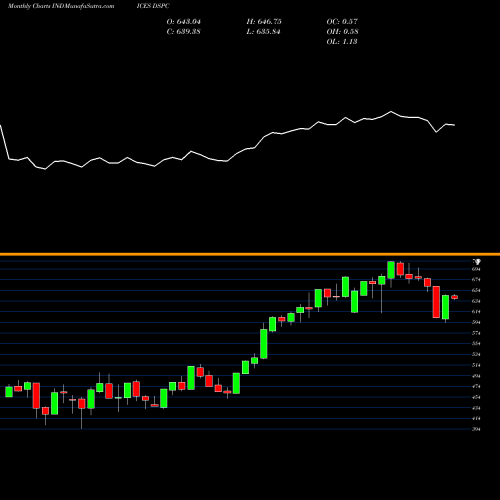Select the close value C: 639.38
This screenshot has width=500, height=500.
coord(184,32)
